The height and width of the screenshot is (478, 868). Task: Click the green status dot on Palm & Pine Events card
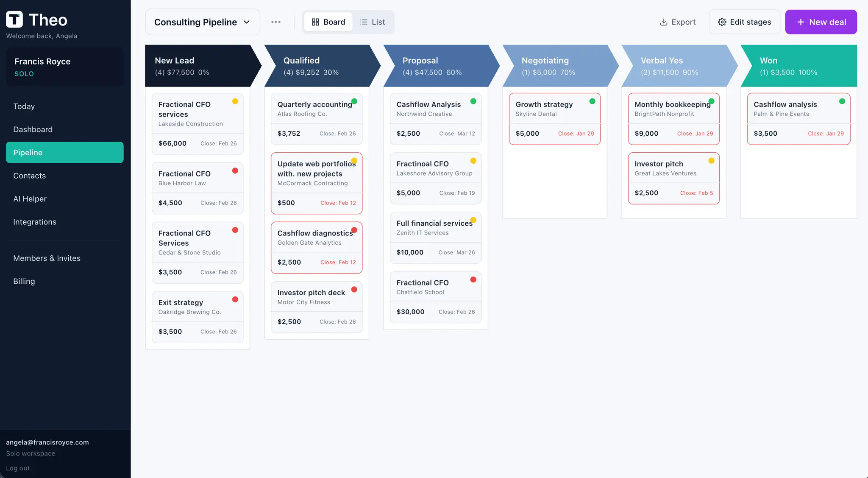tap(842, 101)
